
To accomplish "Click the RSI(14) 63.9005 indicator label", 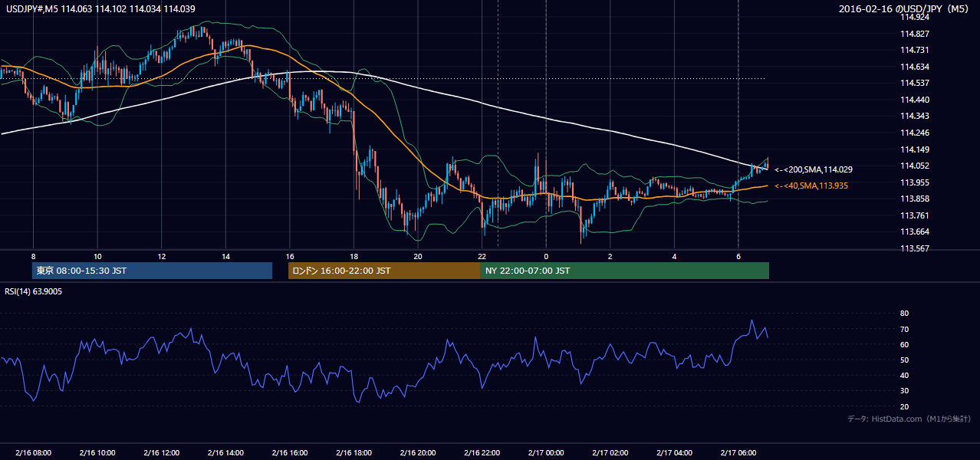I will click(33, 291).
